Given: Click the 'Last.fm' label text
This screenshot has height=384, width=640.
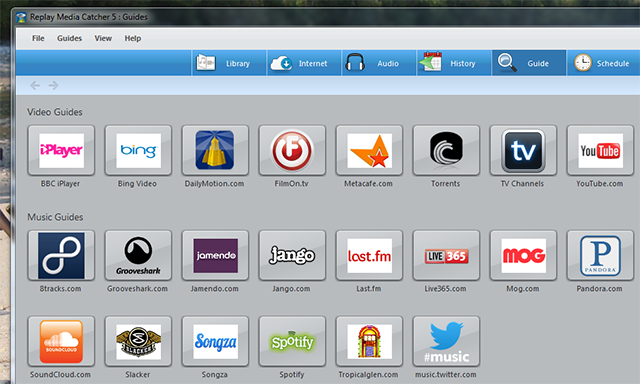Looking at the screenshot, I should point(369,289).
